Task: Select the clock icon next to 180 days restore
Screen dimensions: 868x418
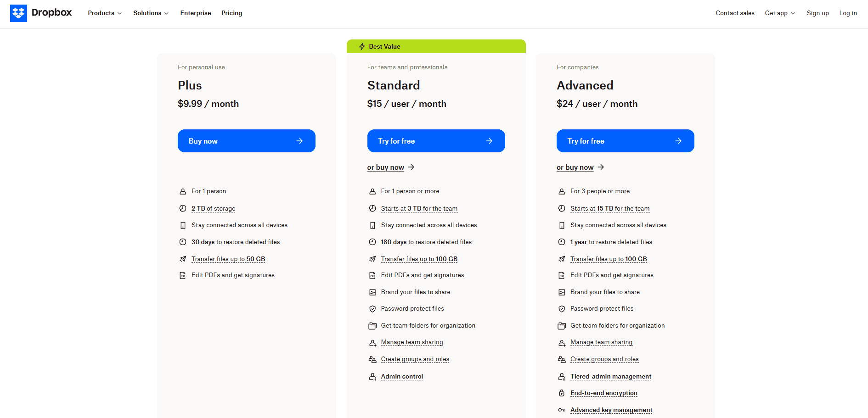Action: tap(372, 242)
